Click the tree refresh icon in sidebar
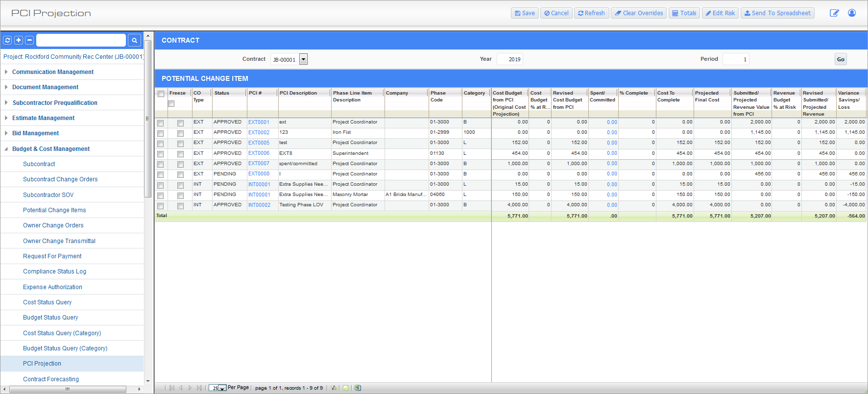 (8, 40)
